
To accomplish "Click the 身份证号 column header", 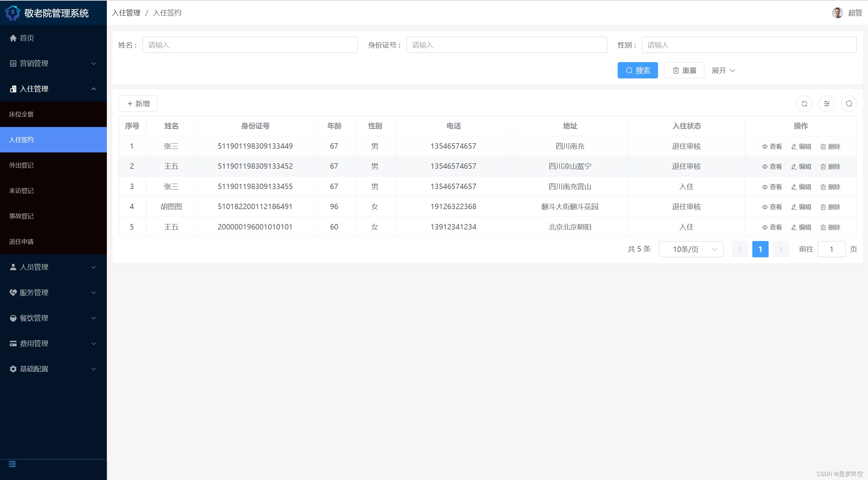I will click(x=255, y=126).
